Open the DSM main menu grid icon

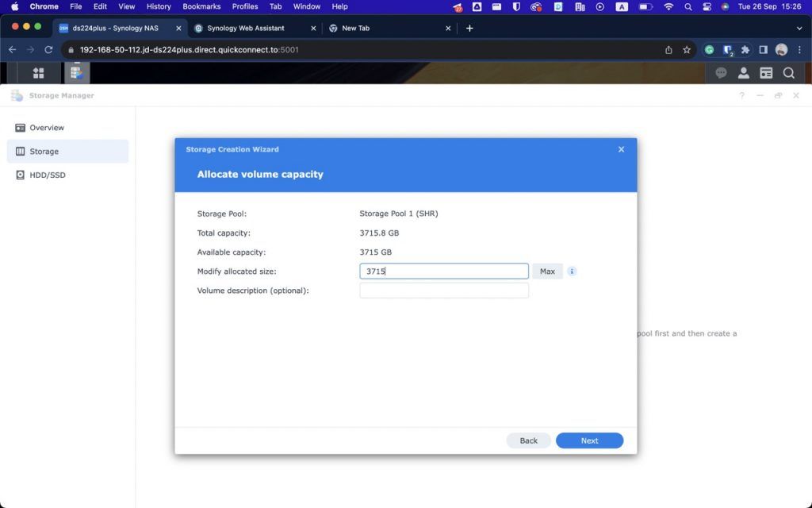click(x=38, y=73)
